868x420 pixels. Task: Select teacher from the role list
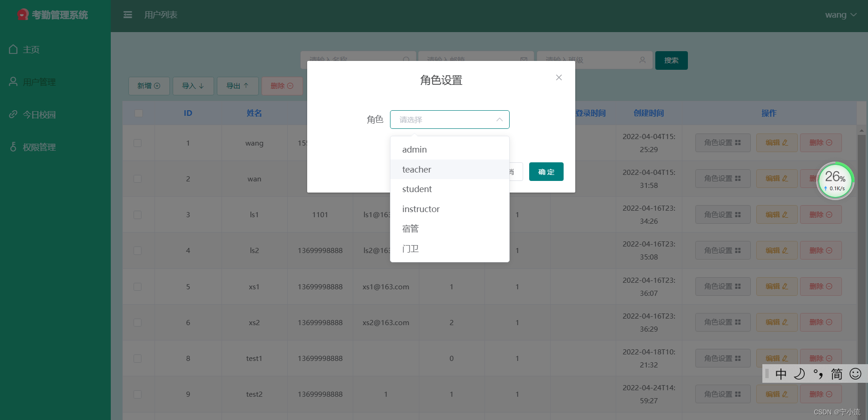tap(417, 169)
